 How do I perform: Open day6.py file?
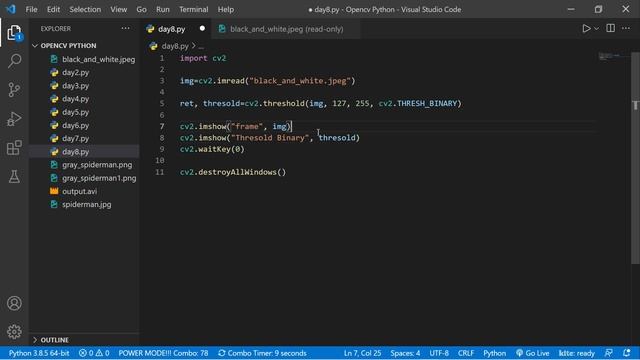coord(76,125)
